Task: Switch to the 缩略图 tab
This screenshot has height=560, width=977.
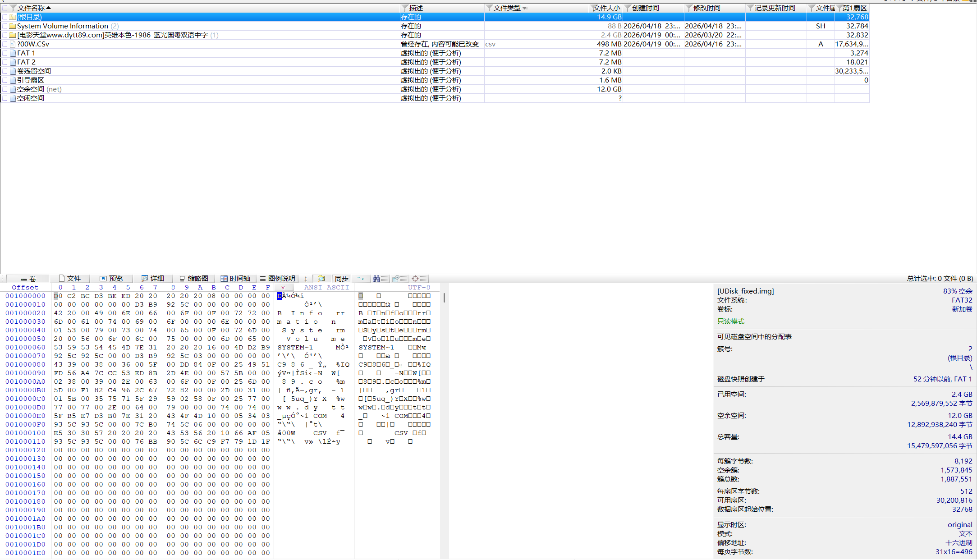Action: point(194,279)
